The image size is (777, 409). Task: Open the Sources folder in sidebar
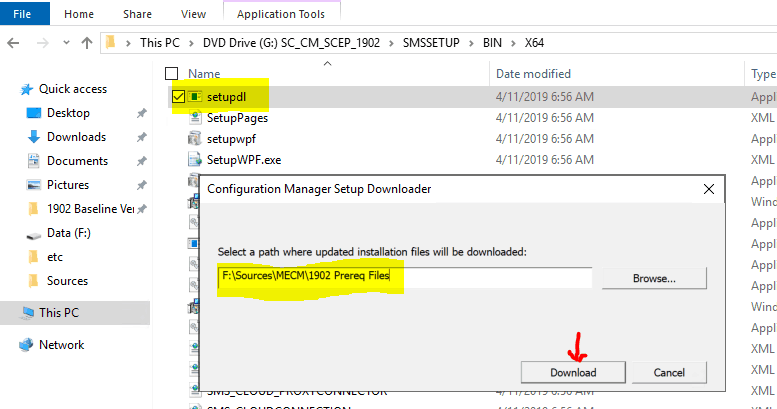67,281
